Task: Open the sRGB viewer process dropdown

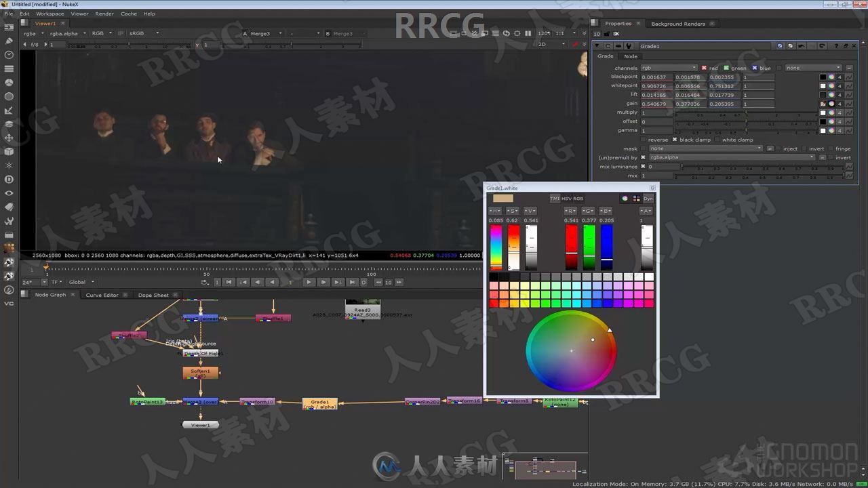Action: (x=144, y=33)
